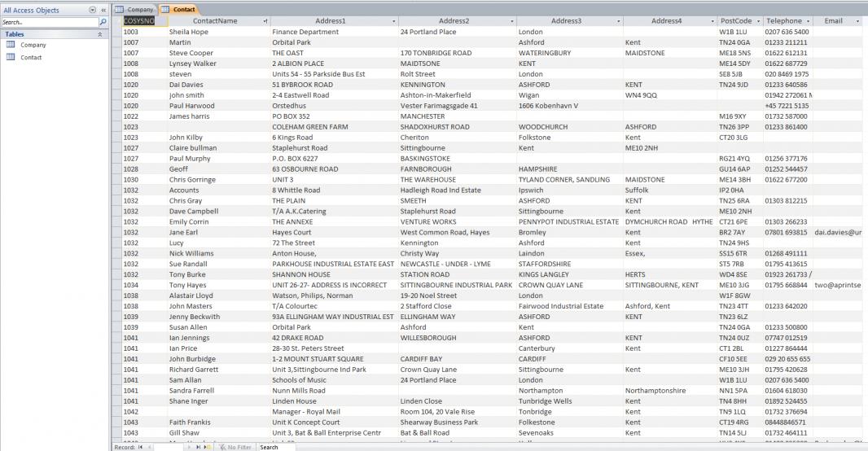The image size is (868, 451).
Task: Collapse the Tables group chevron
Action: tap(99, 34)
